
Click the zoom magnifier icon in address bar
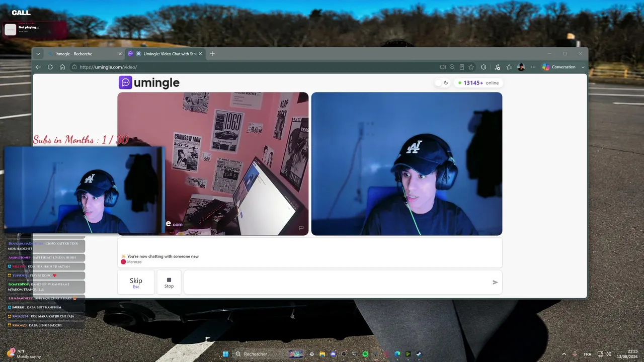click(x=452, y=67)
